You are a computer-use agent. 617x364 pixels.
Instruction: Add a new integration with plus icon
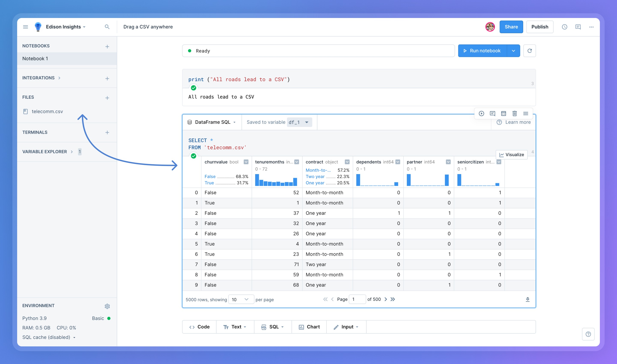pyautogui.click(x=107, y=79)
